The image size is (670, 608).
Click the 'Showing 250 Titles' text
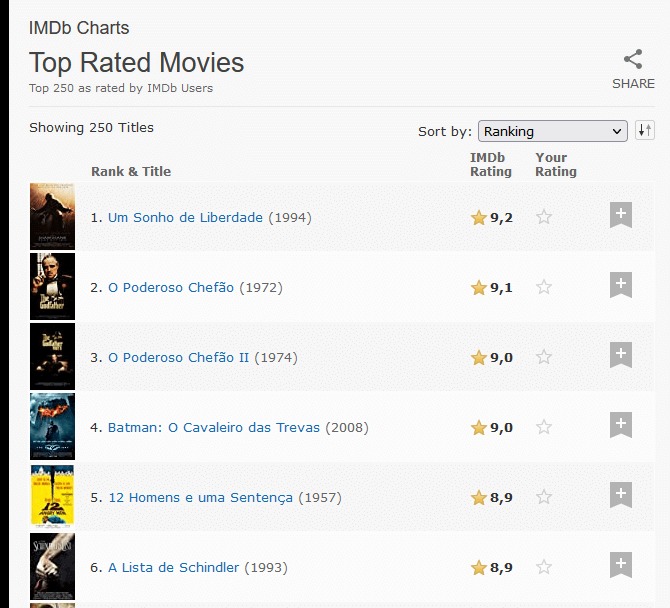point(91,128)
